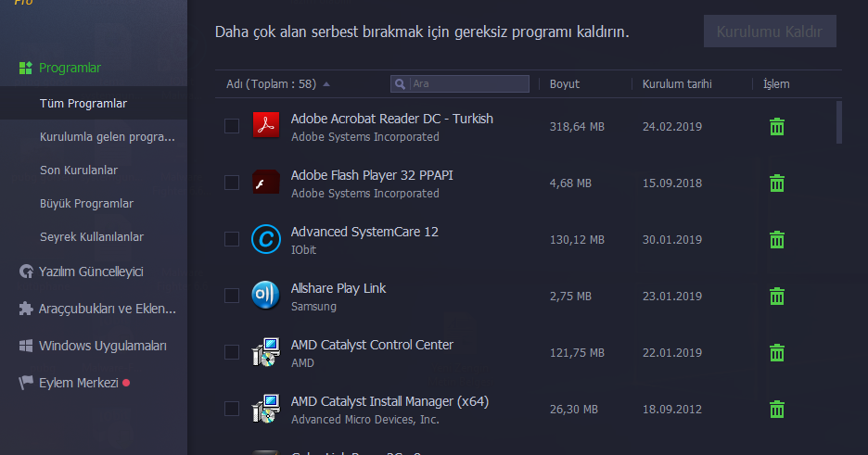
Task: Click trash icon for Advanced SystemCare 12
Action: coord(777,239)
